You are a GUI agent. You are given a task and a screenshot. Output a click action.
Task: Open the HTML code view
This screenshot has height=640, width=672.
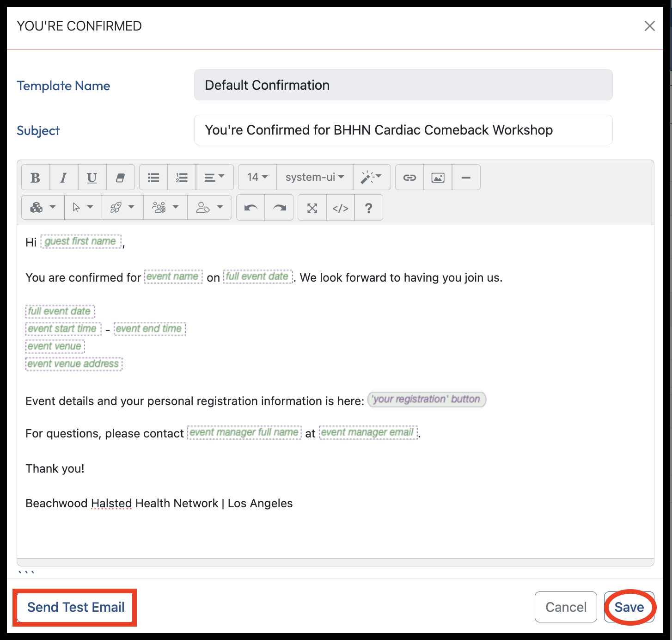pos(341,208)
